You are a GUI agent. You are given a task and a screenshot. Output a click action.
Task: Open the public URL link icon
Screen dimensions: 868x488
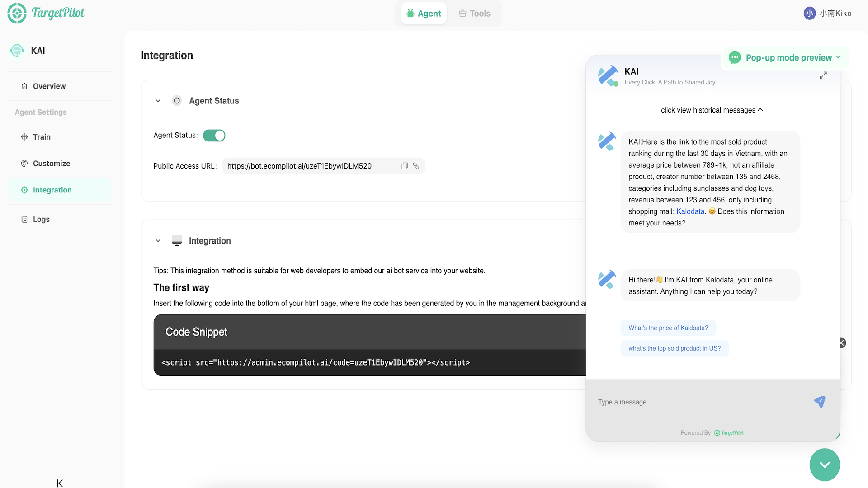tap(416, 166)
